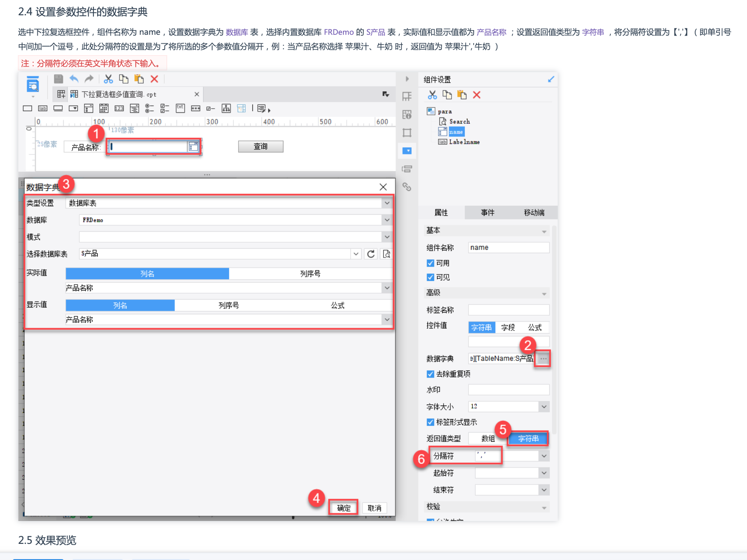Open the 选择数据库表 dropdown

click(356, 254)
